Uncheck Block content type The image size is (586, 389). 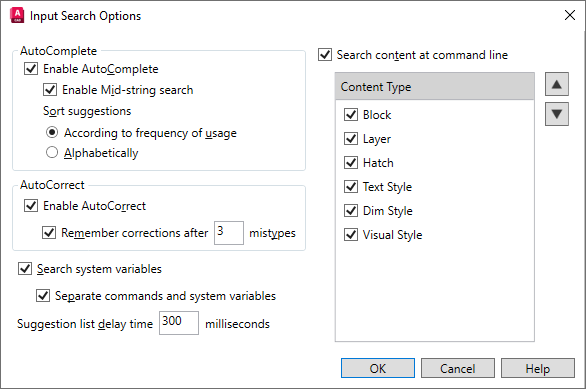point(351,114)
